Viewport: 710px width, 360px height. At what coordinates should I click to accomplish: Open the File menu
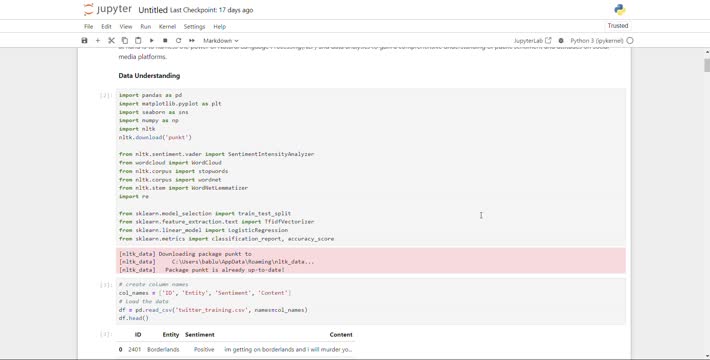point(88,27)
